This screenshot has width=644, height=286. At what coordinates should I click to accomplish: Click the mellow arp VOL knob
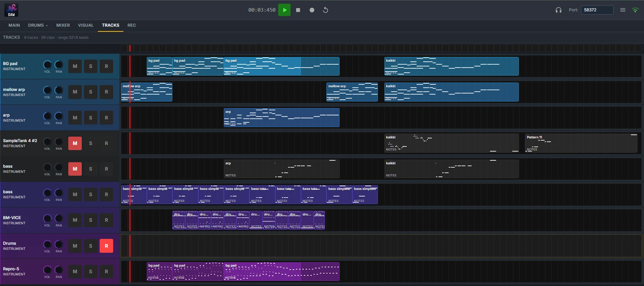click(x=47, y=90)
